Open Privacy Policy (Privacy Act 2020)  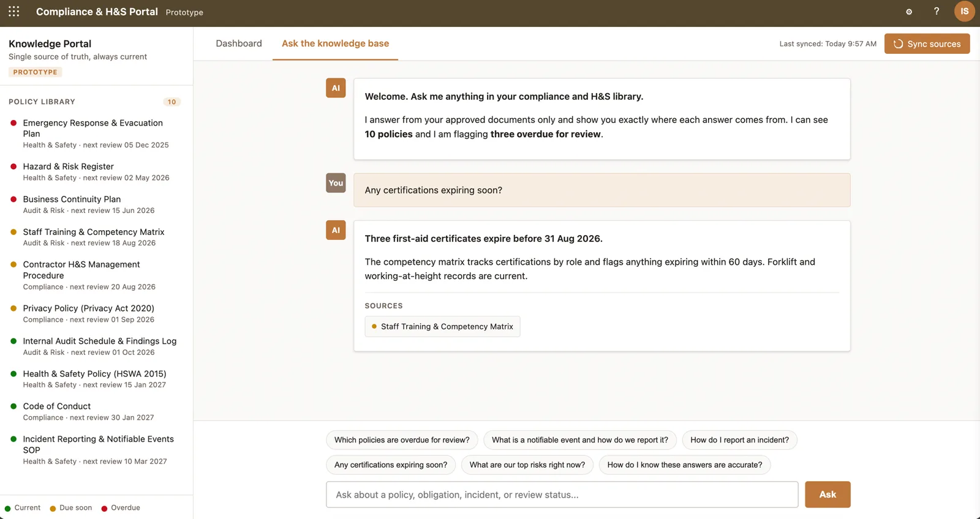[96, 313]
